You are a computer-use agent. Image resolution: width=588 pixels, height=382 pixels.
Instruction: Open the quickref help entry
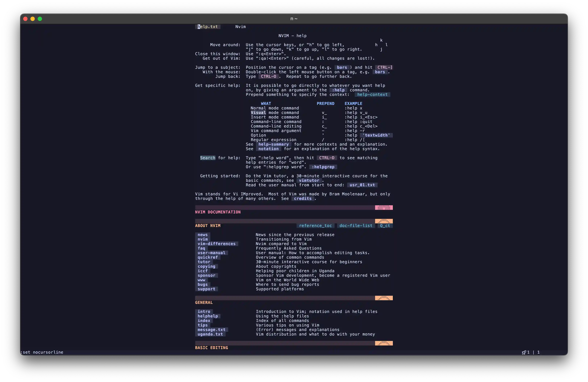pyautogui.click(x=207, y=257)
